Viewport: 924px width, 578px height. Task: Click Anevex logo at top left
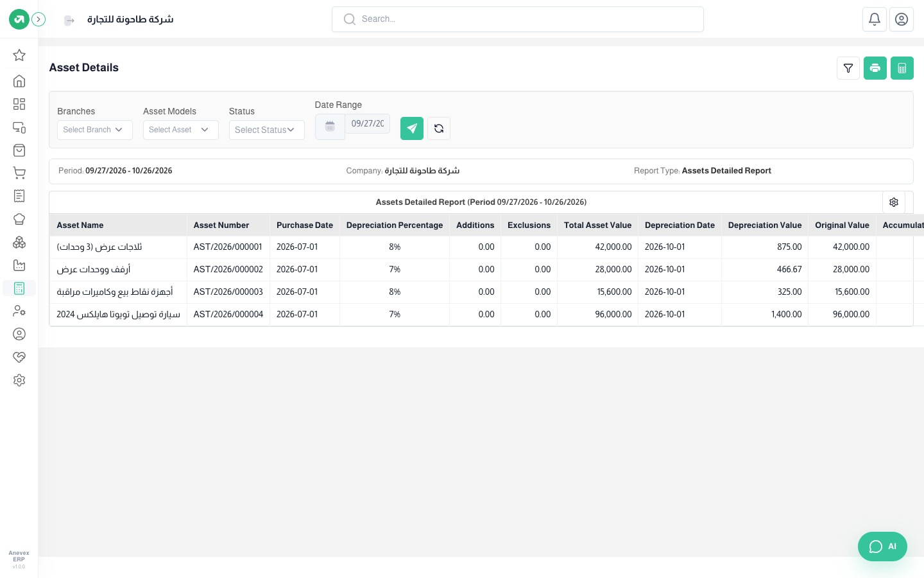[x=19, y=19]
